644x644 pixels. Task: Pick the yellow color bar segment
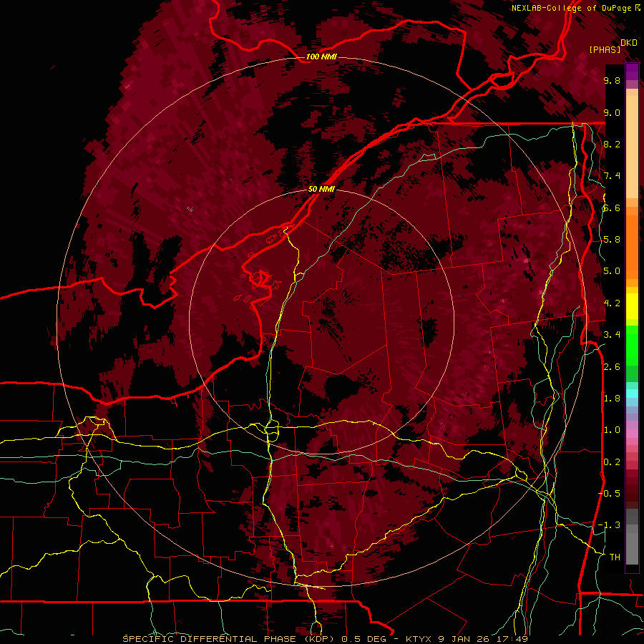tap(632, 306)
